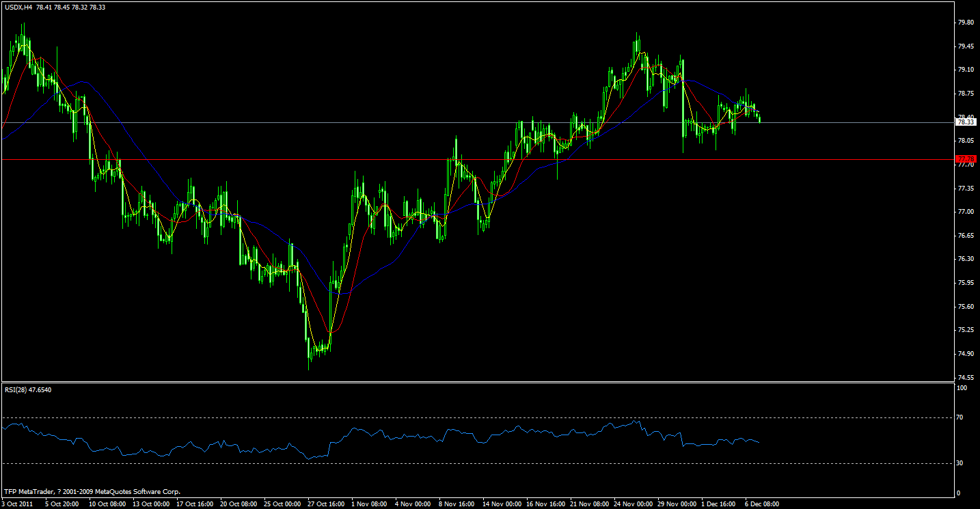The image size is (980, 509).
Task: Select the 79.80 price scale label
Action: (x=965, y=23)
